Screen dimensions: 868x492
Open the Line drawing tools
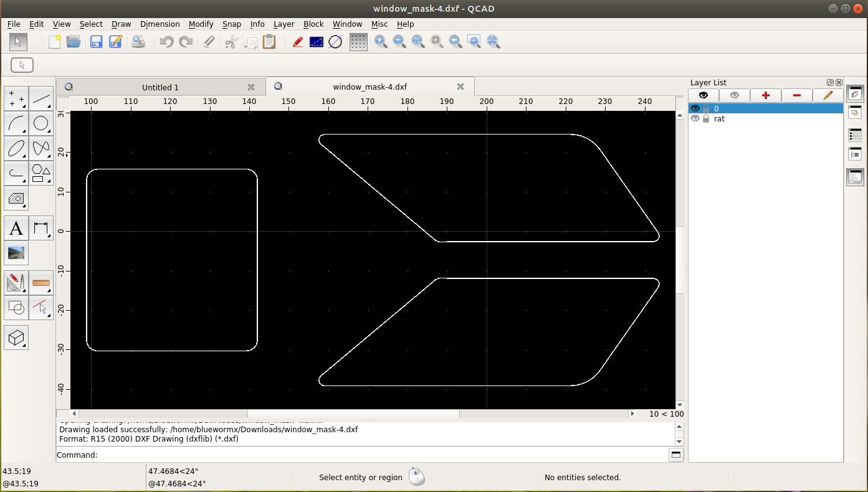coord(41,98)
